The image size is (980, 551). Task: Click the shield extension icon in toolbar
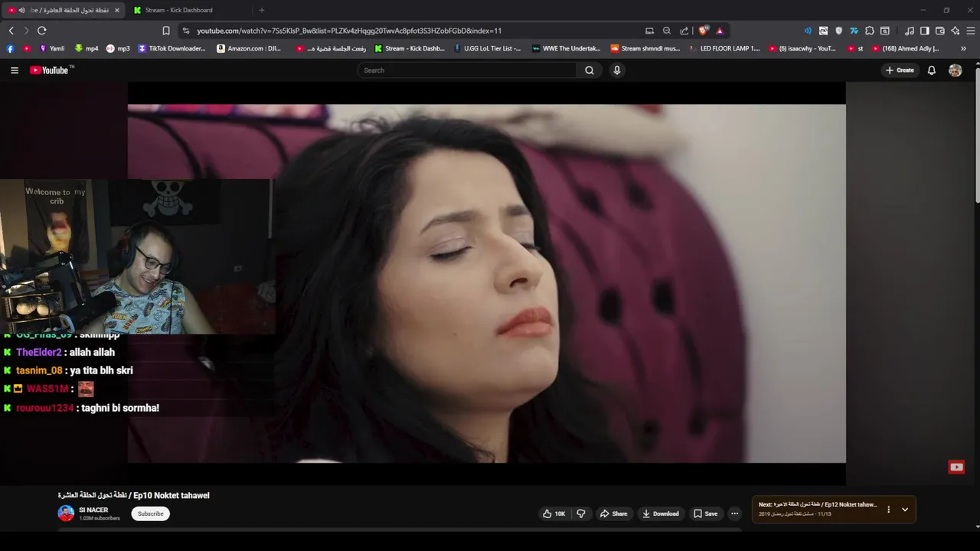coord(838,31)
